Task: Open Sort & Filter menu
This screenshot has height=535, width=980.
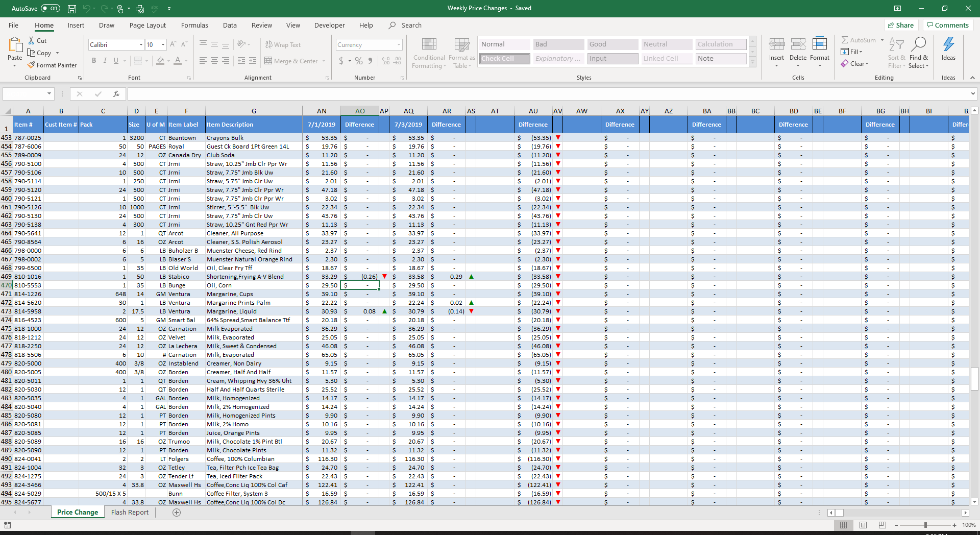Action: pyautogui.click(x=896, y=53)
